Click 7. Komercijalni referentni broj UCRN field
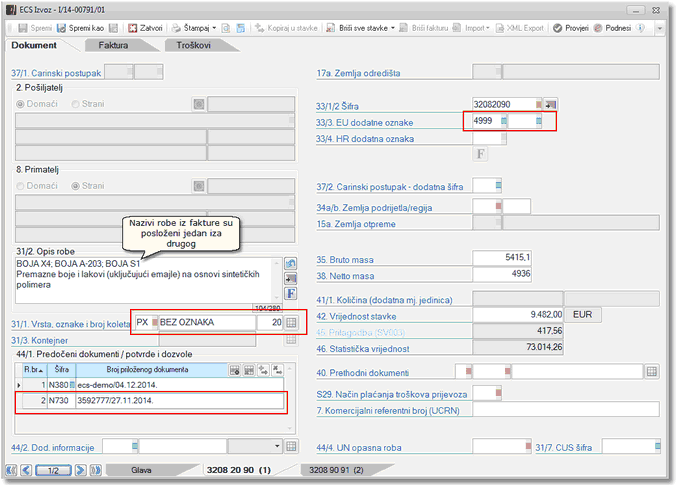Screen dimensions: 678x488 pyautogui.click(x=566, y=409)
